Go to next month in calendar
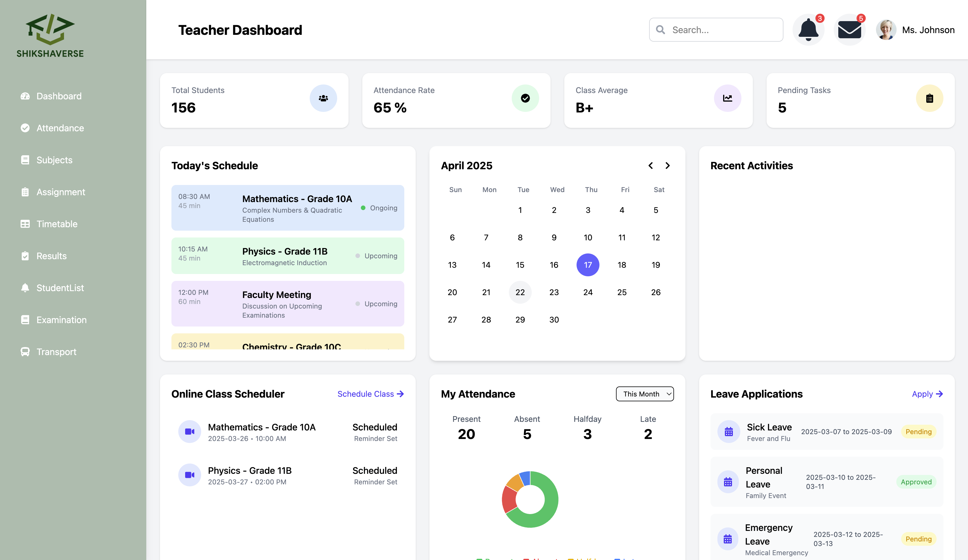The image size is (968, 560). click(668, 166)
